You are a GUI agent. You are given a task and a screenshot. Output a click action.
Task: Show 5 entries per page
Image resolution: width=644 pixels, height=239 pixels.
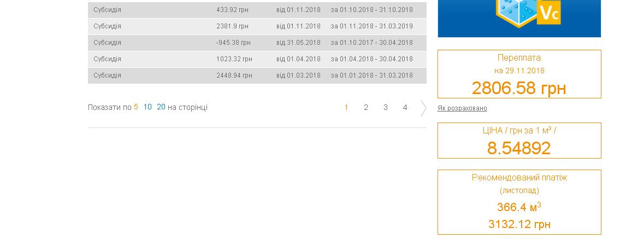pyautogui.click(x=136, y=107)
